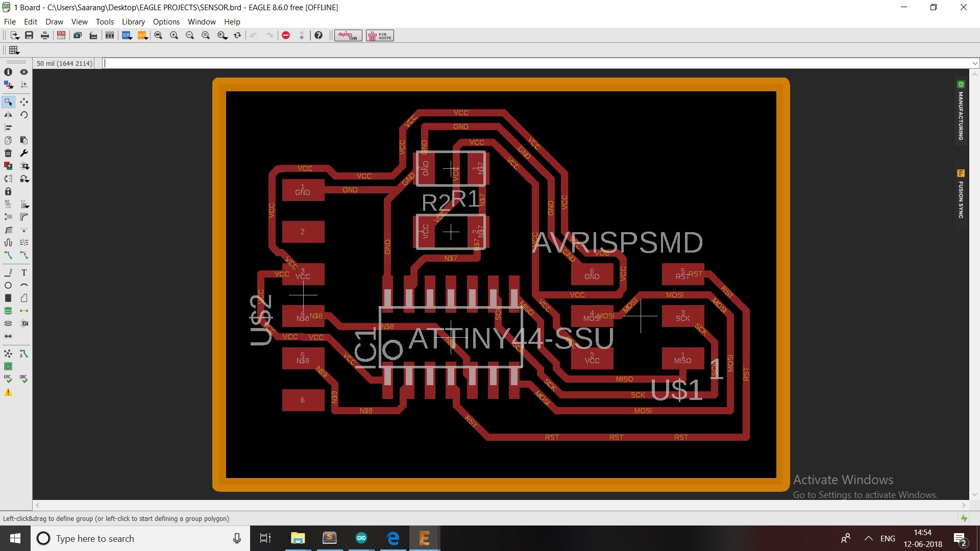
Task: Open the Arduino IDE taskbar icon
Action: (x=361, y=538)
